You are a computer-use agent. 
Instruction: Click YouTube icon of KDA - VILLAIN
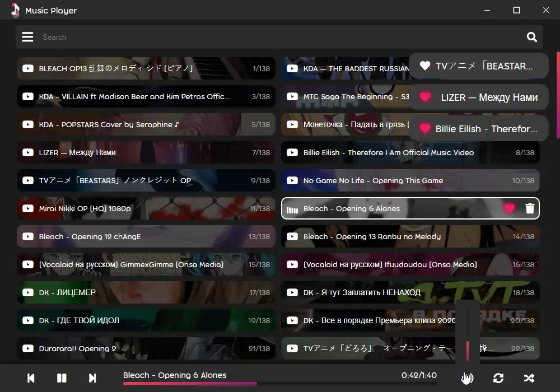pos(28,96)
